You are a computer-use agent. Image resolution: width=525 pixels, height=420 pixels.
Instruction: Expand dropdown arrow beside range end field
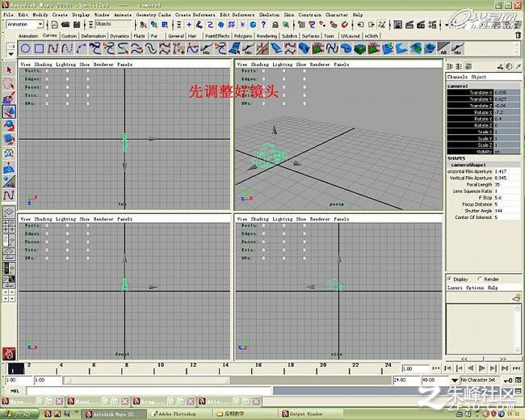tap(455, 380)
